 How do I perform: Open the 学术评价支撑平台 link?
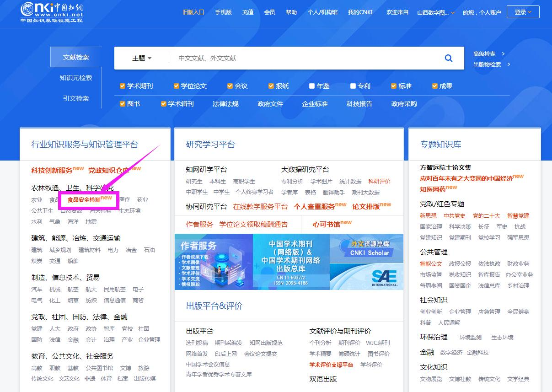(x=331, y=365)
